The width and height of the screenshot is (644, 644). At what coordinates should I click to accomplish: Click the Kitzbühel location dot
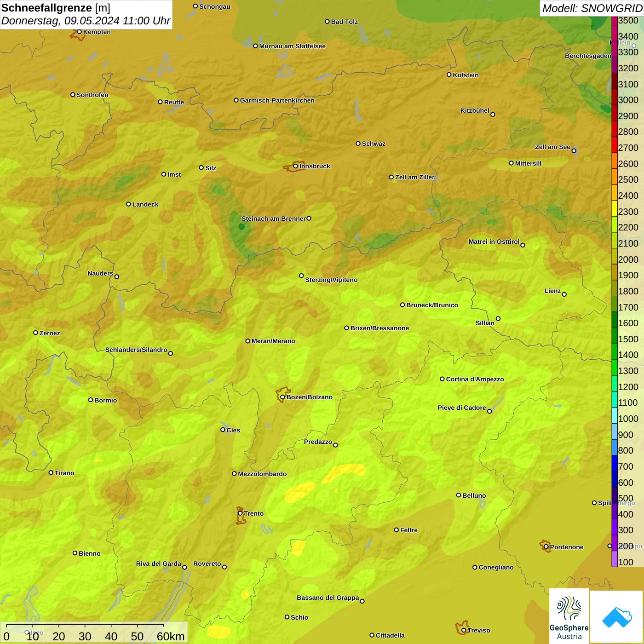[x=493, y=115]
